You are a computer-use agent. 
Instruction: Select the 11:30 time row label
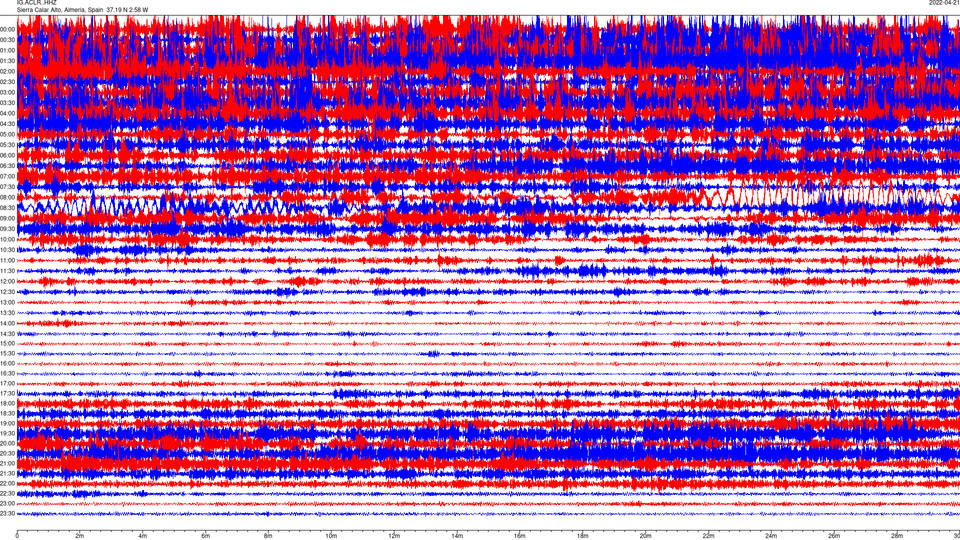(x=7, y=271)
